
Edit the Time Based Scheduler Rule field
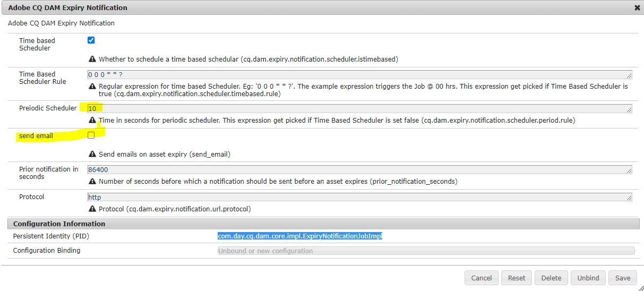[360, 74]
